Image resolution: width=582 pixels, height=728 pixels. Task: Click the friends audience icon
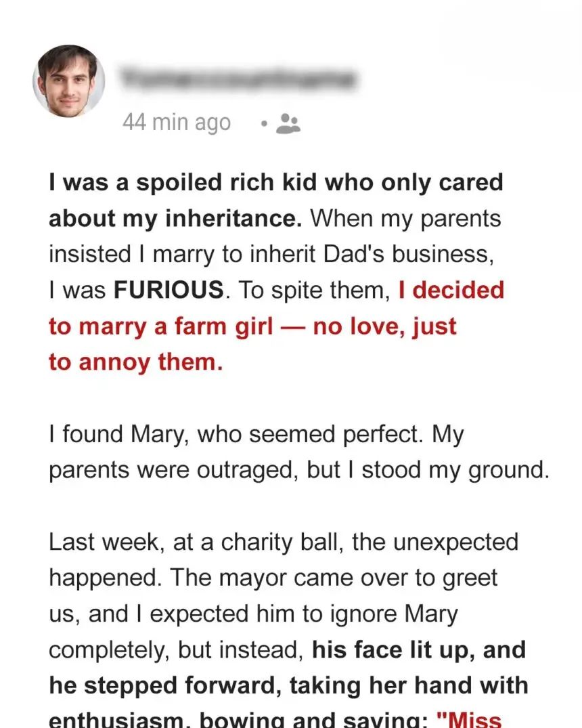click(x=290, y=123)
